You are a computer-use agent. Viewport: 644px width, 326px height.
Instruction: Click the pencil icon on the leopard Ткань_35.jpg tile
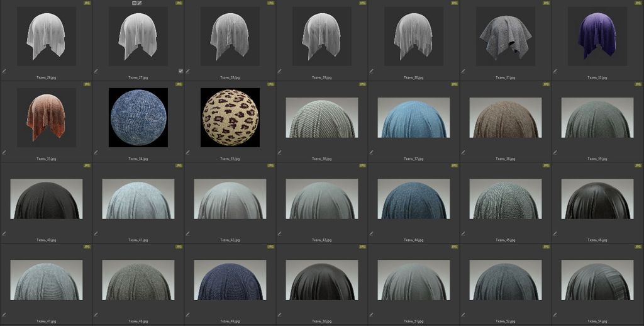click(x=188, y=152)
